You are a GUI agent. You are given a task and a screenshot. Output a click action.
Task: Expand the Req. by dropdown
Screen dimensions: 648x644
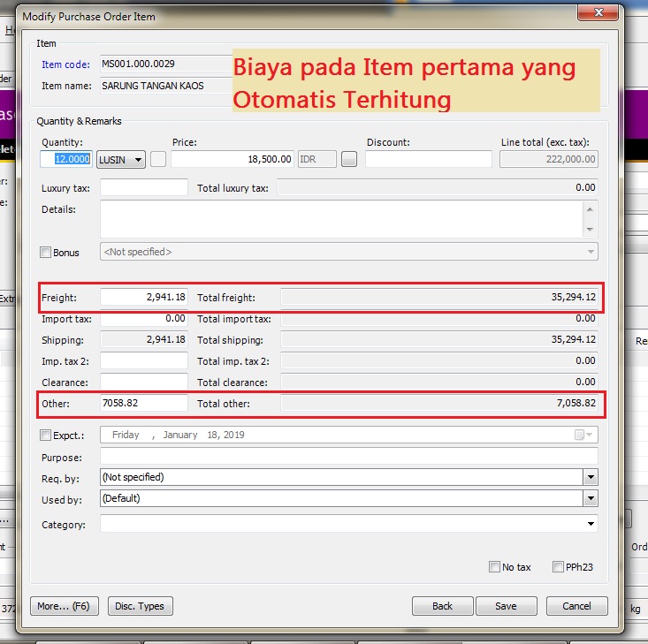coord(591,477)
